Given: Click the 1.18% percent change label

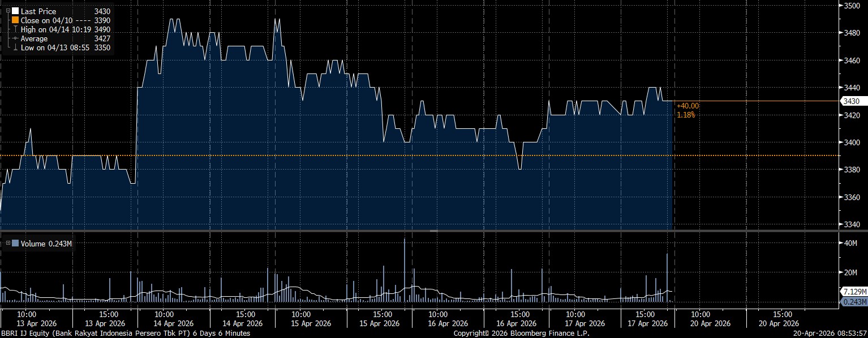Looking at the screenshot, I should click(x=685, y=115).
